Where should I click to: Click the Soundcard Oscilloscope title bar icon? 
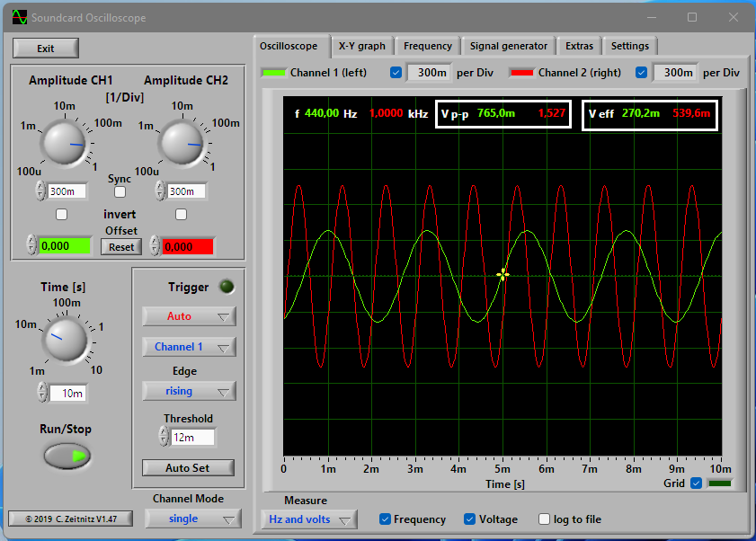19,17
